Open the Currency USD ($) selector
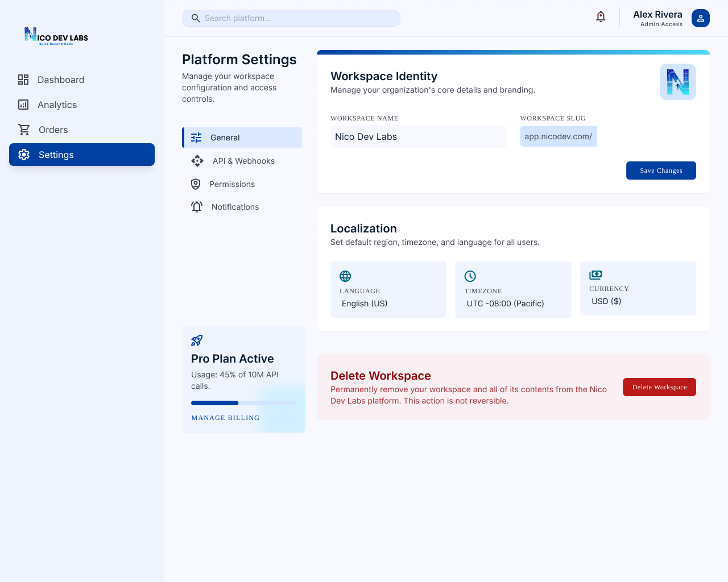This screenshot has height=582, width=728. 638,288
